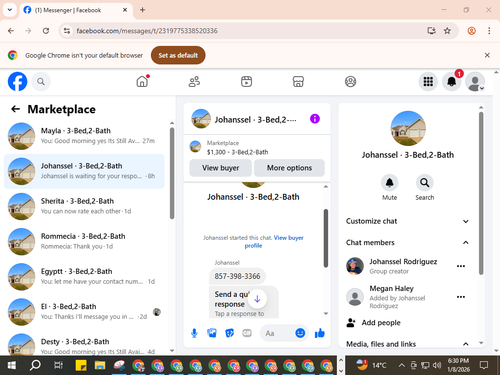Click More options button
Image resolution: width=500 pixels, height=375 pixels.
pyautogui.click(x=289, y=168)
